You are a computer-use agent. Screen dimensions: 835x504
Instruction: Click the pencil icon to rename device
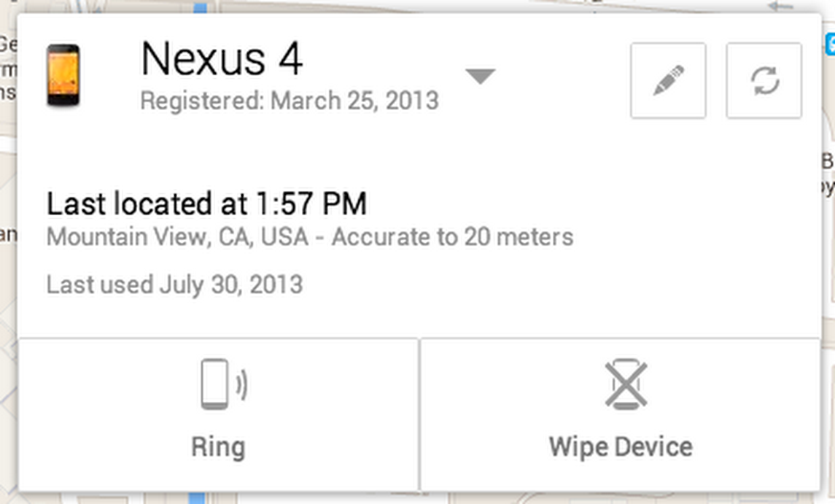pos(668,80)
